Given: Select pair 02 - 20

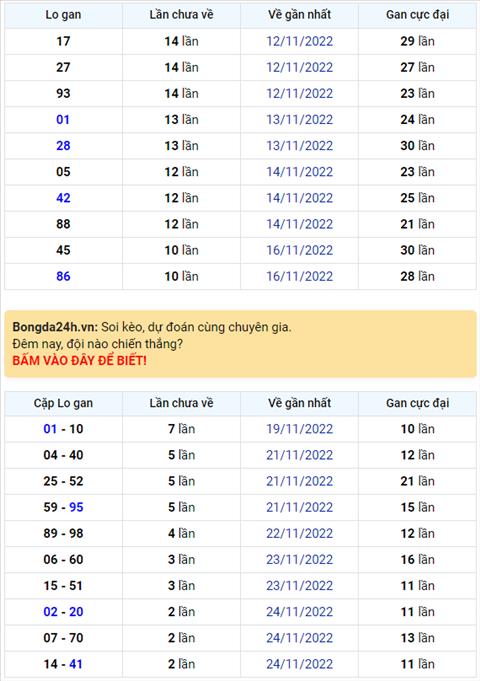Looking at the screenshot, I should pyautogui.click(x=63, y=612).
